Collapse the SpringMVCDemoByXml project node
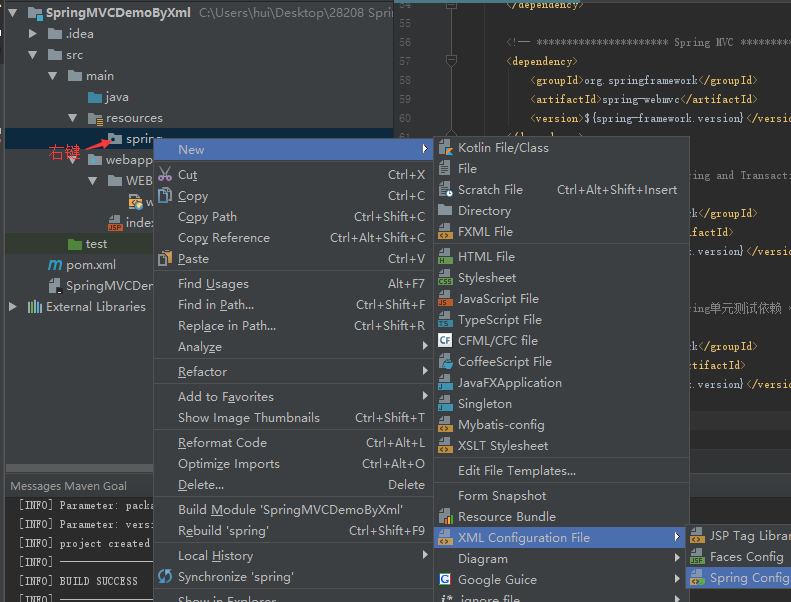This screenshot has width=791, height=602. point(13,13)
